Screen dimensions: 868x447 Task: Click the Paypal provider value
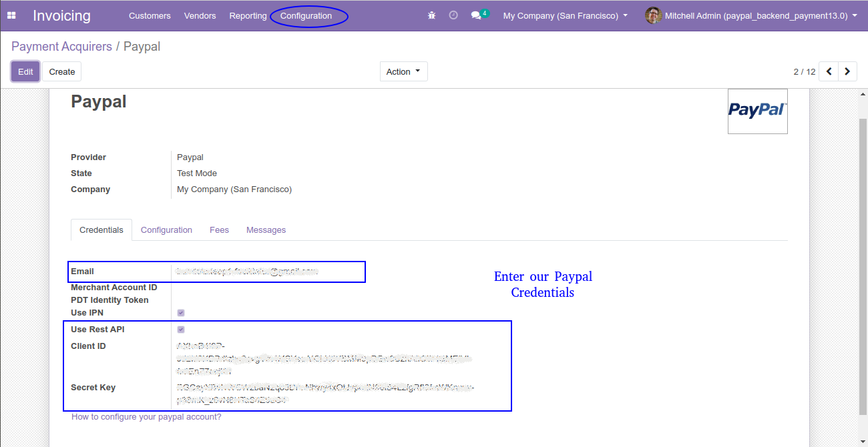tap(190, 157)
